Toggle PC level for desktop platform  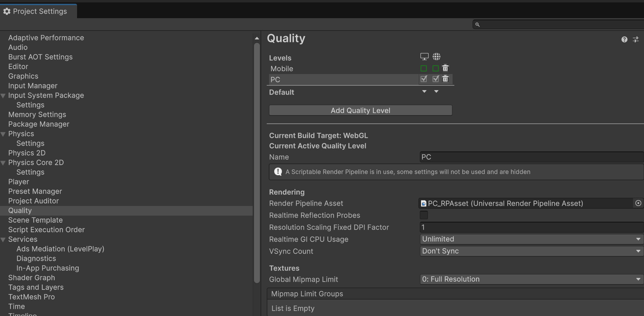pos(424,79)
